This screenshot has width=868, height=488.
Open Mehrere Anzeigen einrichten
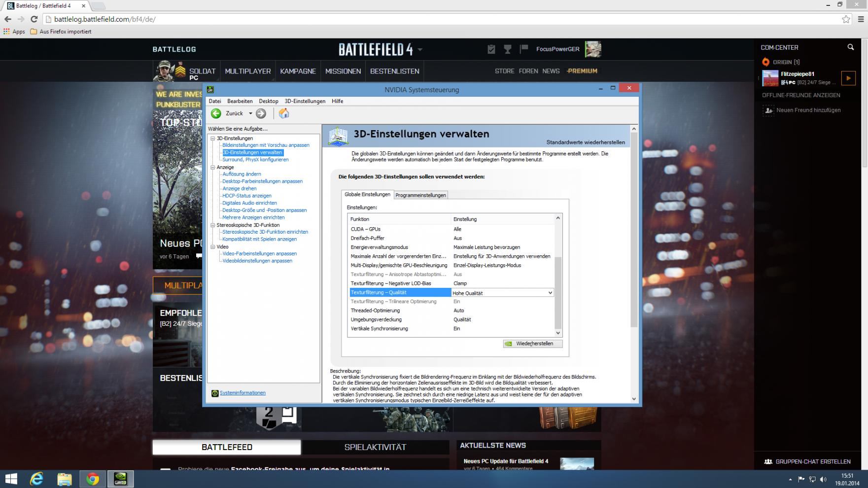click(253, 217)
